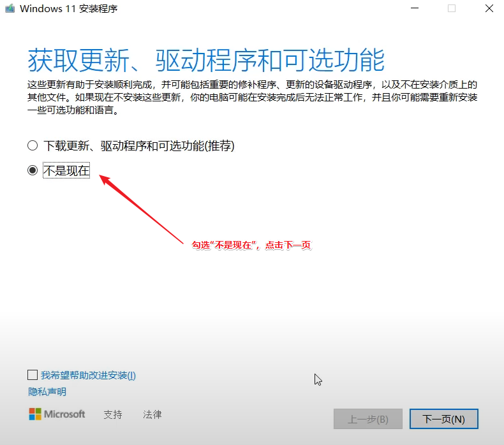Close the Windows 11 setup window
The image size is (504, 445).
[x=488, y=9]
